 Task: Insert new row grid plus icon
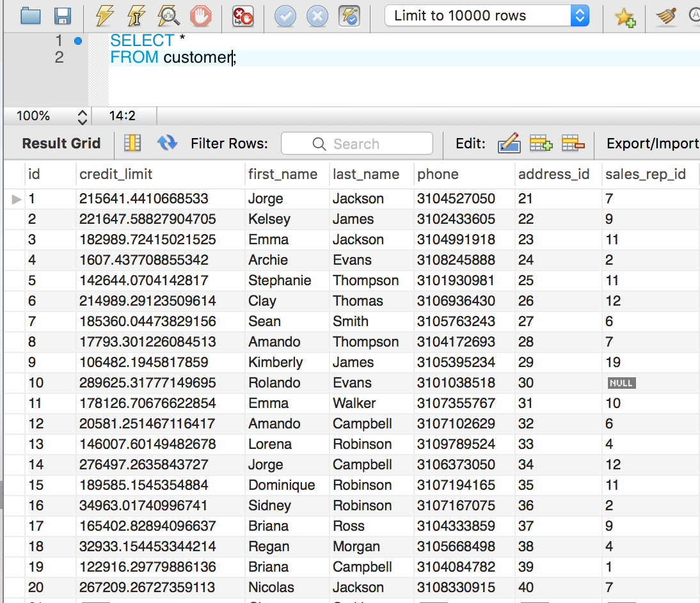click(x=541, y=144)
